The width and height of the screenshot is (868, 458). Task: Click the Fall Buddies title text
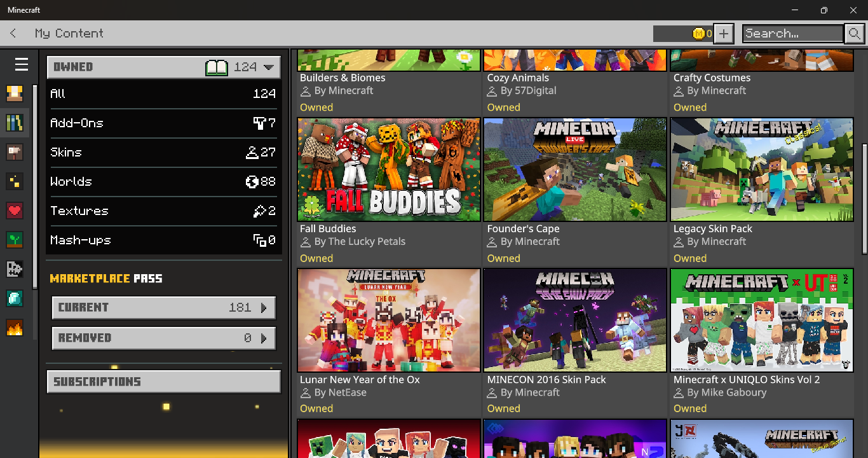point(328,228)
